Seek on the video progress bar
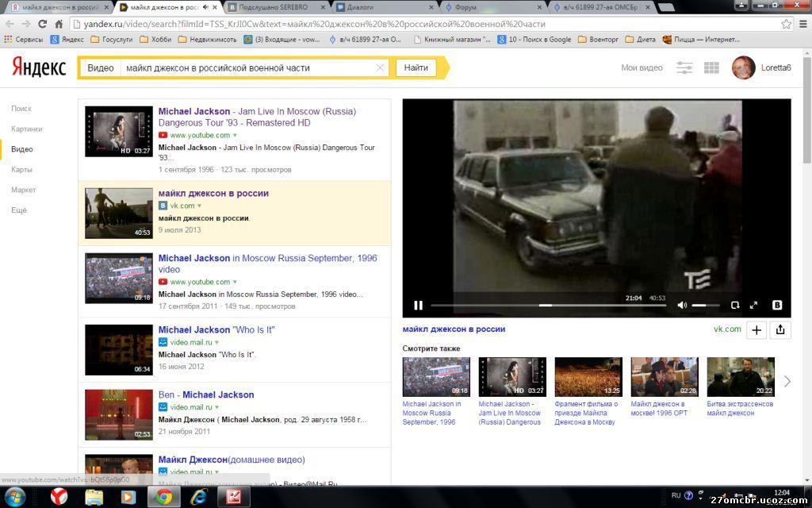Screen dimensions: 812x508 click(548, 306)
